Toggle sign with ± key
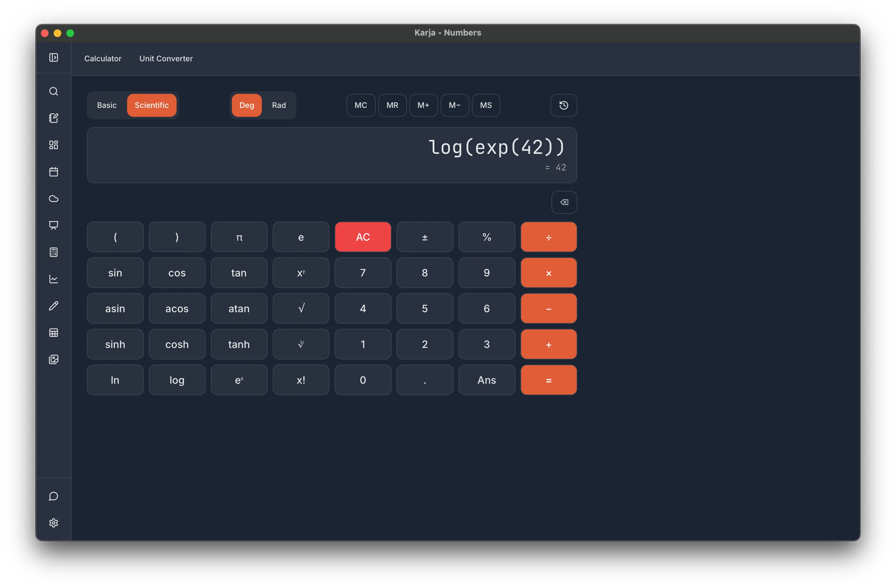Image resolution: width=896 pixels, height=588 pixels. tap(425, 237)
